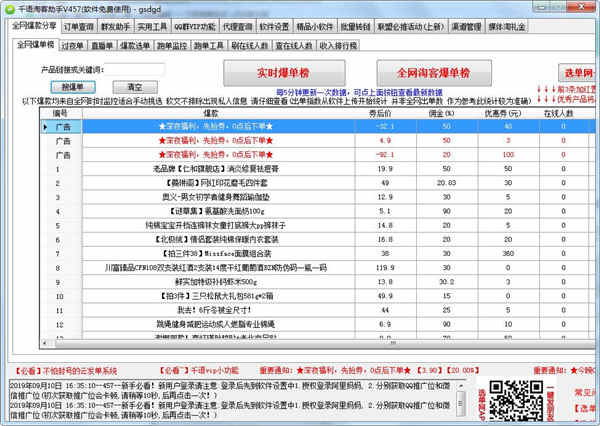Open the 实用工具 tab
Image resolution: width=600 pixels, height=426 pixels.
pos(152,27)
